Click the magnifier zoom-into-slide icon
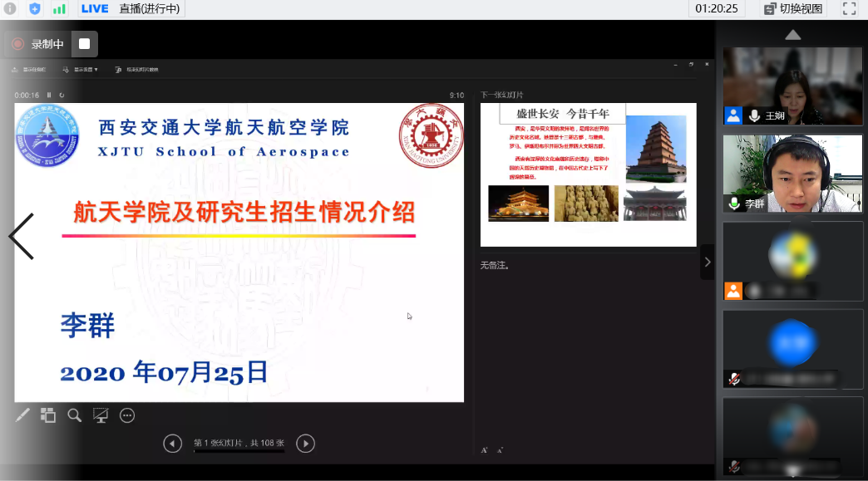Viewport: 868px width, 481px height. click(x=75, y=415)
